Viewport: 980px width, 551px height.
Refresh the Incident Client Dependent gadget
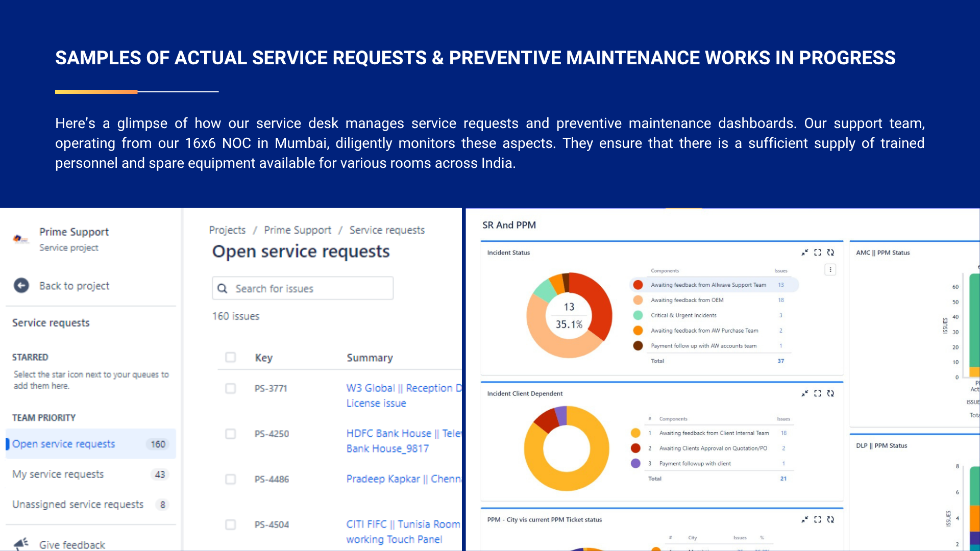830,393
